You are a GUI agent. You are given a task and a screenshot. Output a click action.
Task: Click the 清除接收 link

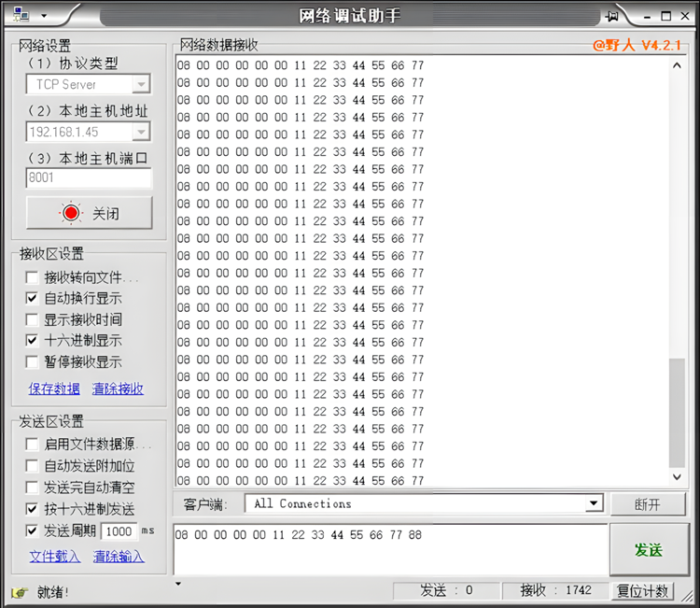[x=118, y=389]
